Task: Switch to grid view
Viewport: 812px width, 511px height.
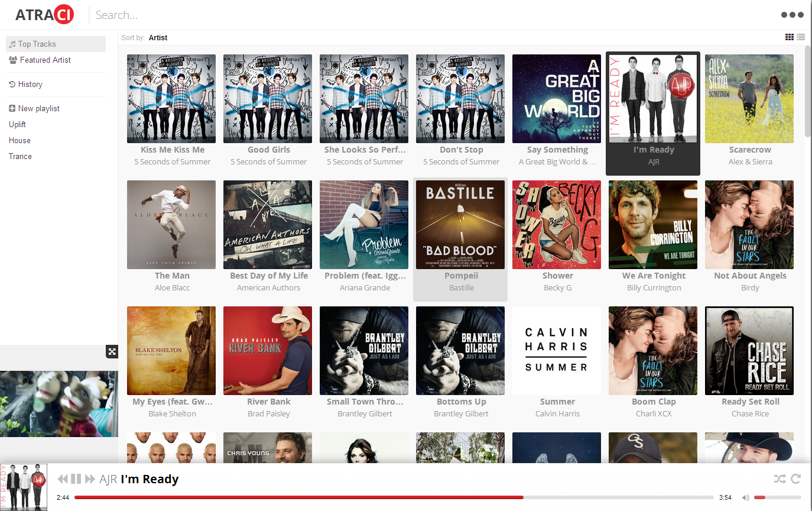Action: [x=790, y=37]
